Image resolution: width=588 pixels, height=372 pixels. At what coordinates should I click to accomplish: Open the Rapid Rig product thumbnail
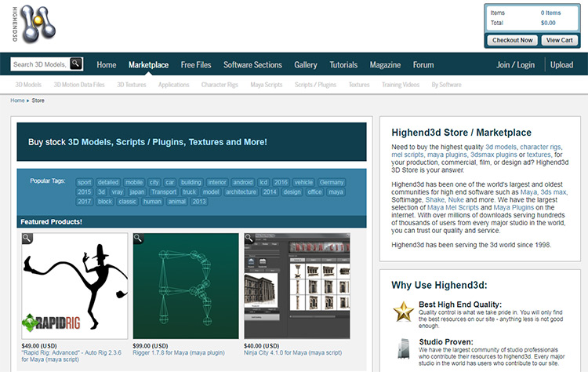pos(74,286)
